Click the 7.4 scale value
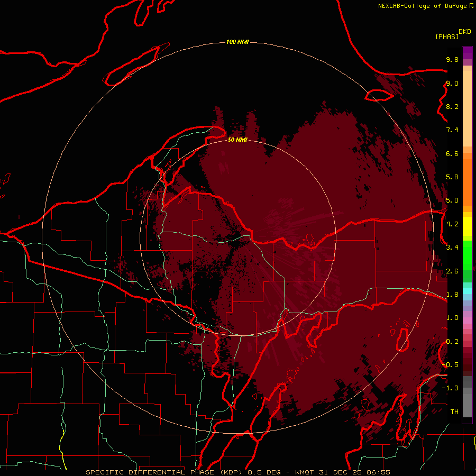Image resolution: width=476 pixels, height=476 pixels. pyautogui.click(x=452, y=130)
